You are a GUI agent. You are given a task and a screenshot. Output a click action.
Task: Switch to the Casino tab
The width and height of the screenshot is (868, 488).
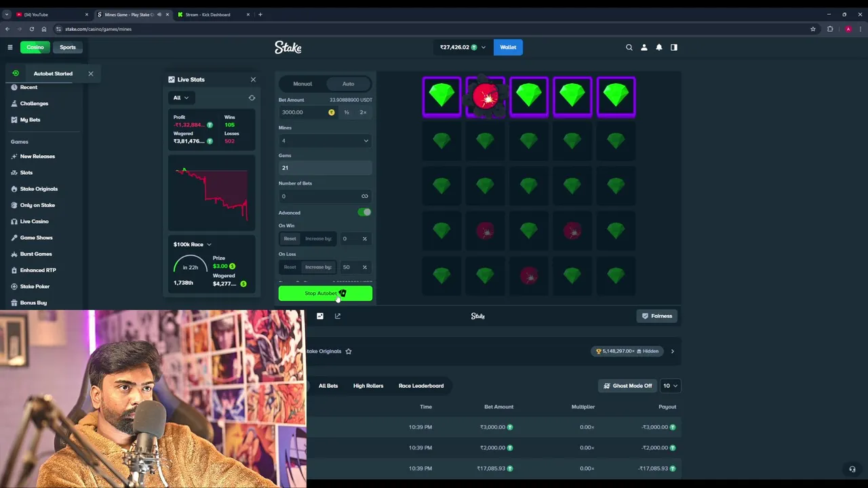click(x=35, y=47)
